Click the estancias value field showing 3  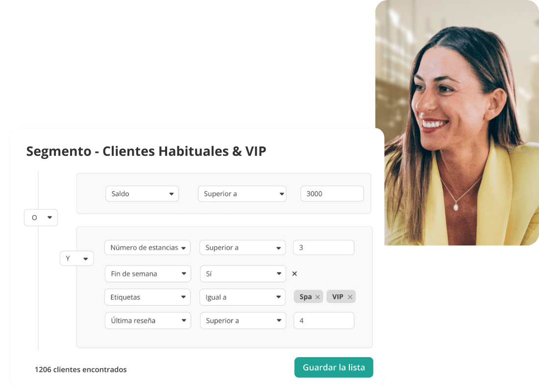coord(323,247)
